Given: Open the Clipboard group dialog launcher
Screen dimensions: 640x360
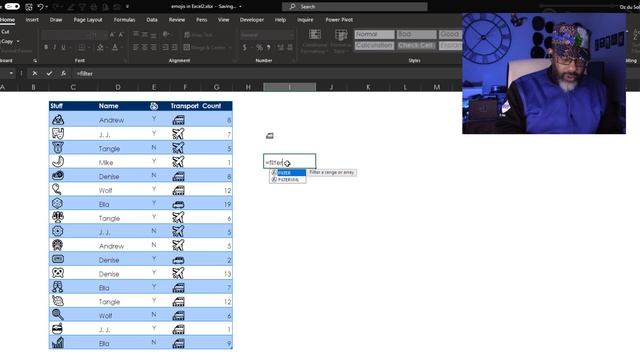Looking at the screenshot, I should tap(35, 61).
